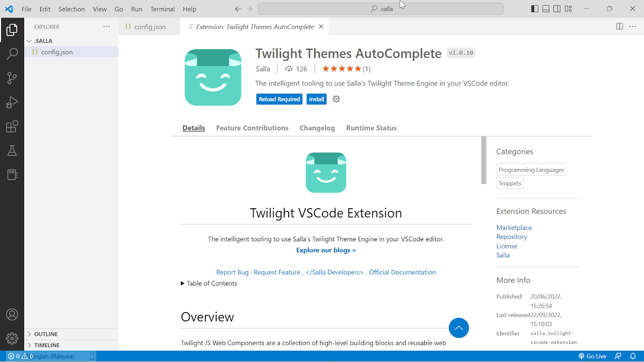Open the Manage gear at the bottom left
Screen dimensions: 644x362
[12, 338]
